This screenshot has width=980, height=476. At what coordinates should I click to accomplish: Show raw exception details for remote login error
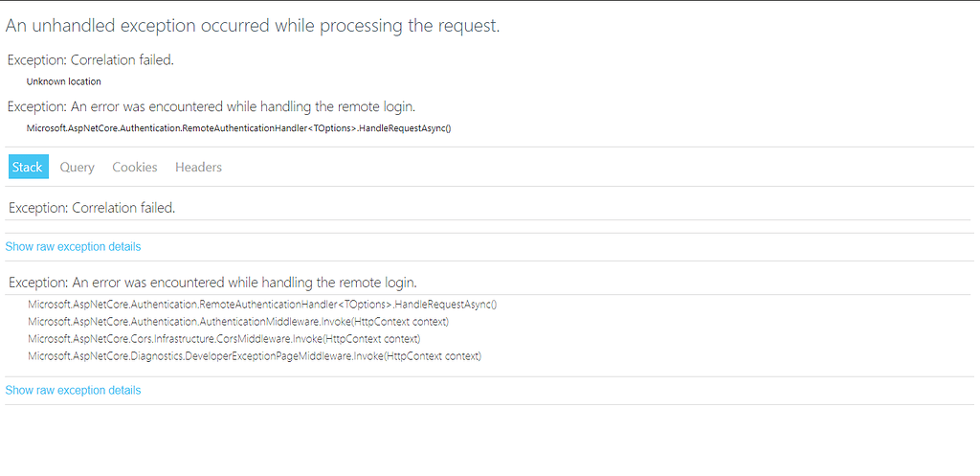point(73,391)
